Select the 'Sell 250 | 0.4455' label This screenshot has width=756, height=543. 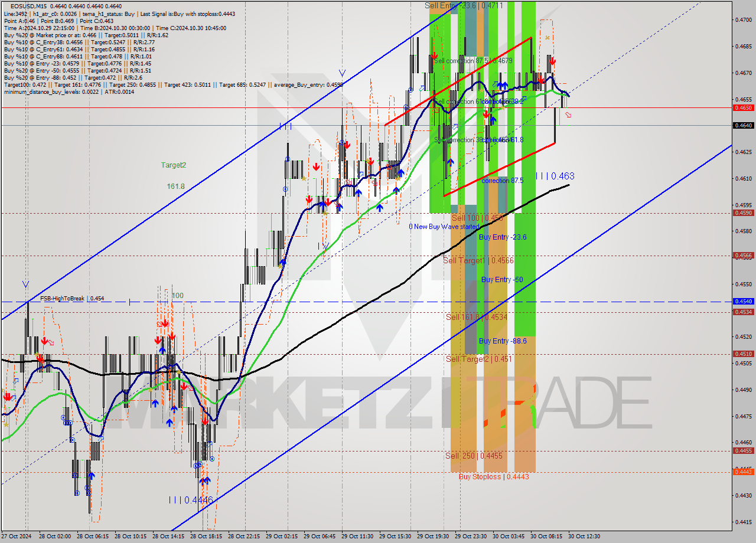click(x=474, y=456)
